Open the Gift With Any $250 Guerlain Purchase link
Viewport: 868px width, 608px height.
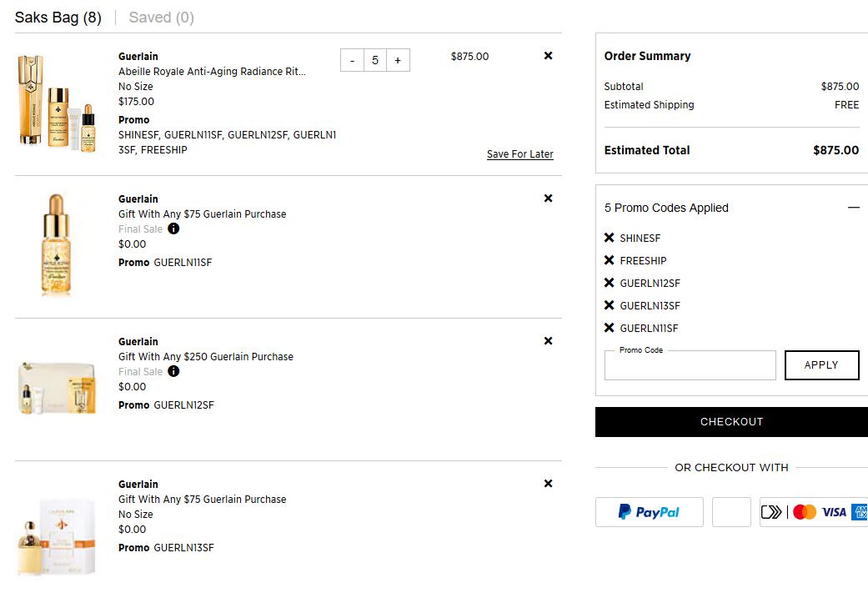(206, 357)
